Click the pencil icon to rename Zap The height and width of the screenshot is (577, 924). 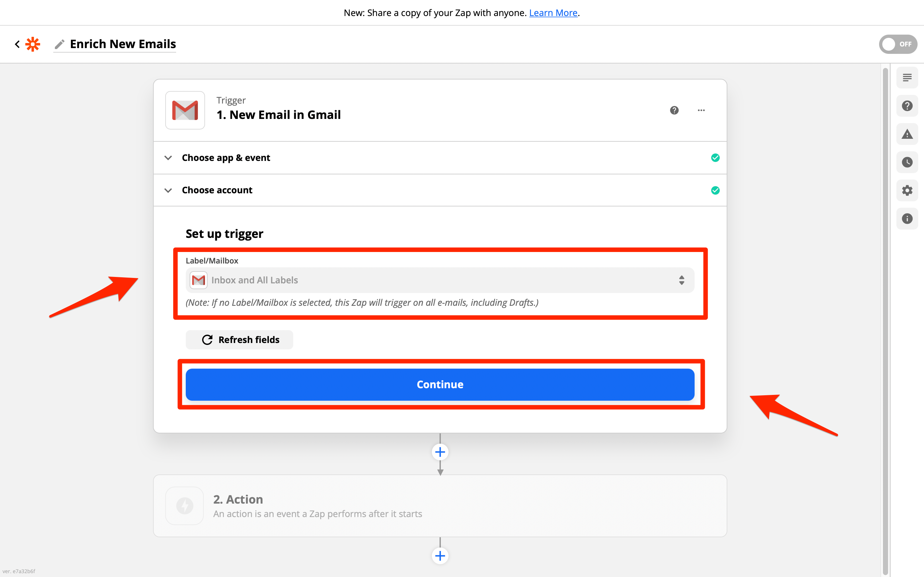coord(59,44)
